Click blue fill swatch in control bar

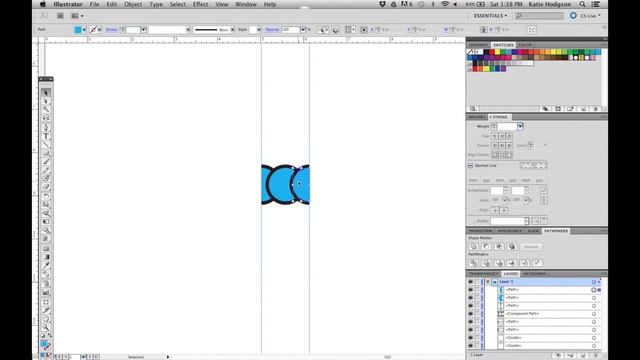[78, 30]
